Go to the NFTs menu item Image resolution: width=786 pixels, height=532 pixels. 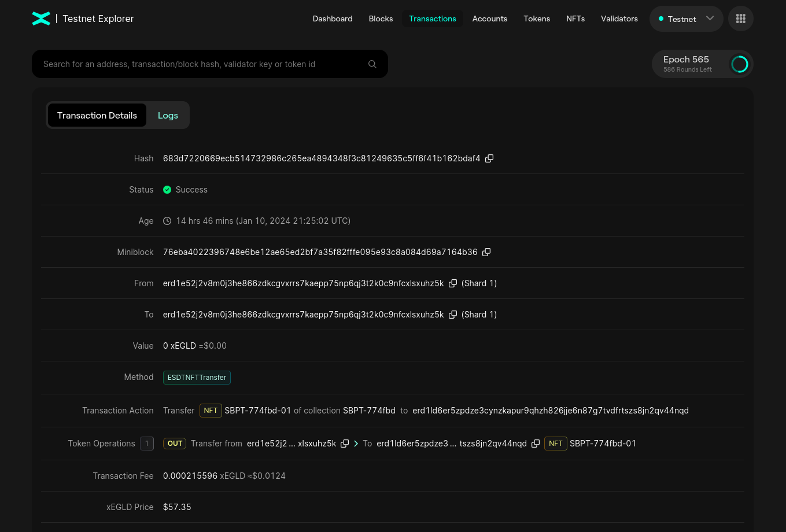point(575,19)
